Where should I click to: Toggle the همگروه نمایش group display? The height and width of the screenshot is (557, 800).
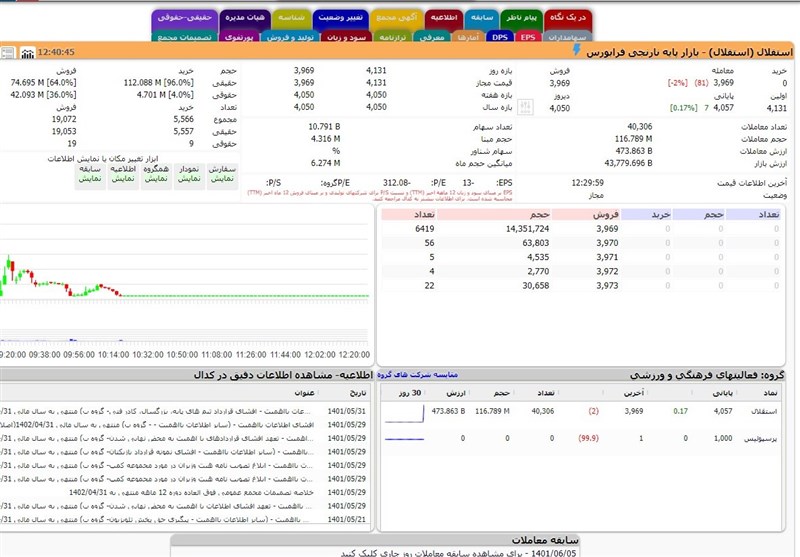[155, 172]
